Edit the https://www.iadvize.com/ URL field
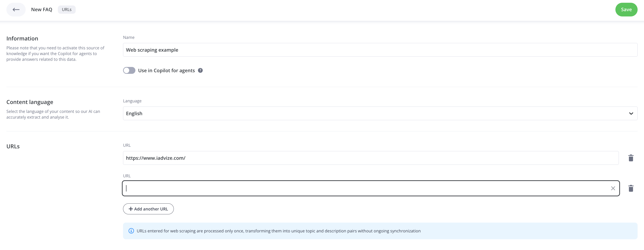 point(371,158)
